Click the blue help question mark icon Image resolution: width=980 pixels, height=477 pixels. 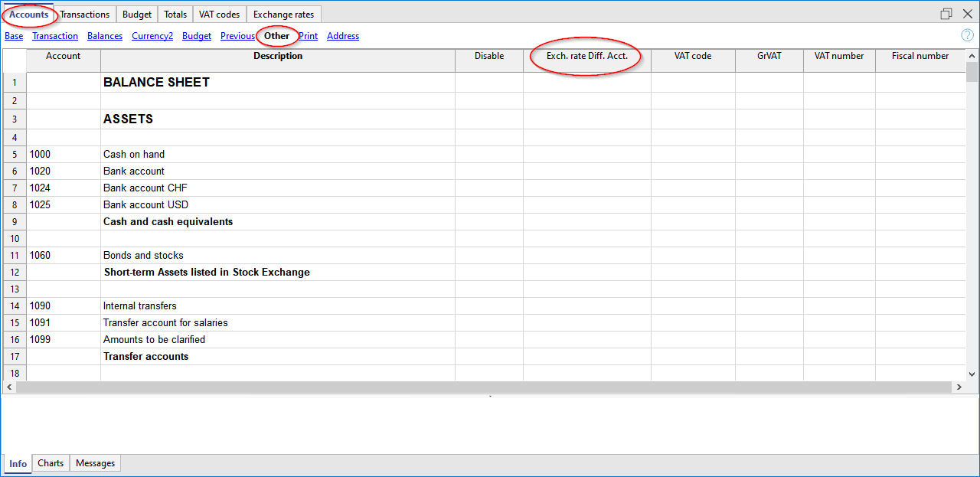(967, 35)
